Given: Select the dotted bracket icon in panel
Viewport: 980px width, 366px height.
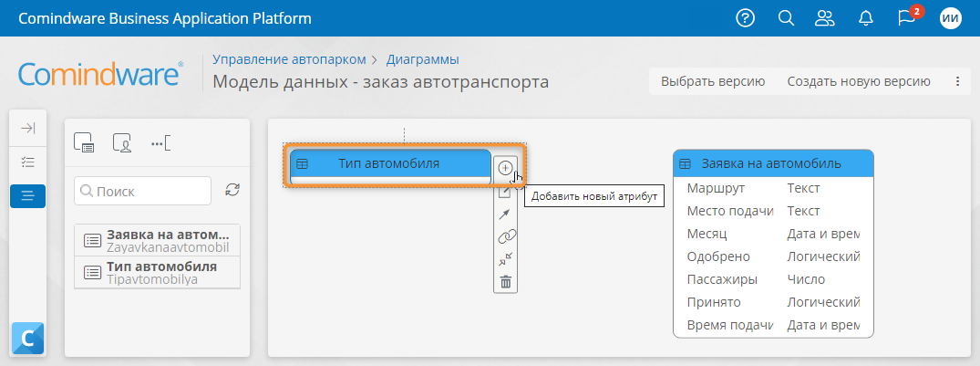Looking at the screenshot, I should click(160, 143).
